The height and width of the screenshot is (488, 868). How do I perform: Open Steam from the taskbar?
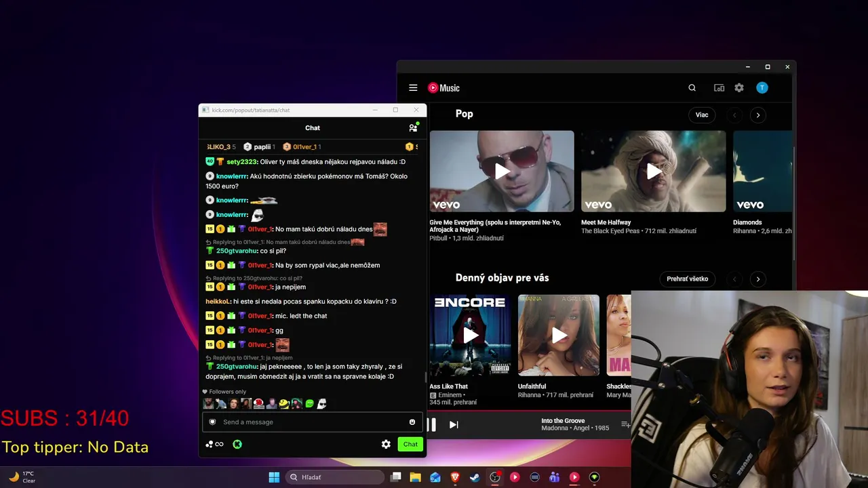click(475, 477)
